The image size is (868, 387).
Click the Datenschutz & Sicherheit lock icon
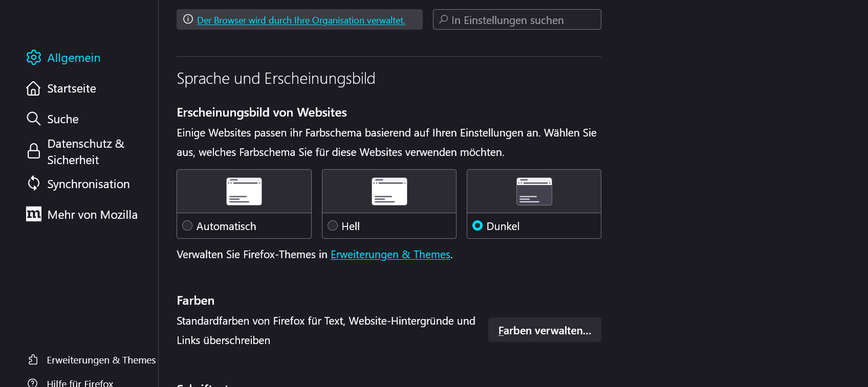(x=34, y=151)
